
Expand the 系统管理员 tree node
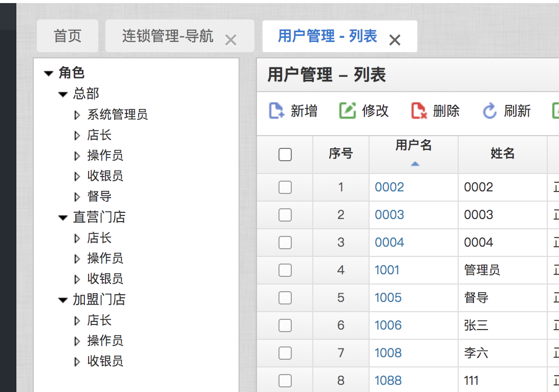coord(77,115)
